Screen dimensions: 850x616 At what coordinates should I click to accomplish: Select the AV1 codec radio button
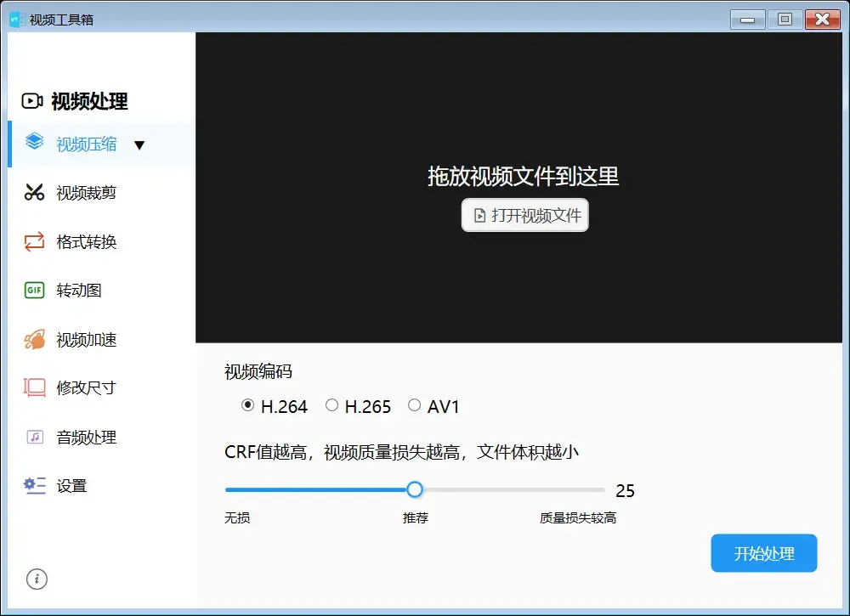(x=414, y=405)
